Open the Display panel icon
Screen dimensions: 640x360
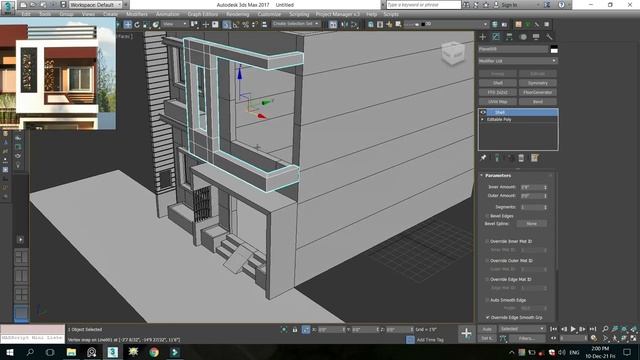coord(536,37)
